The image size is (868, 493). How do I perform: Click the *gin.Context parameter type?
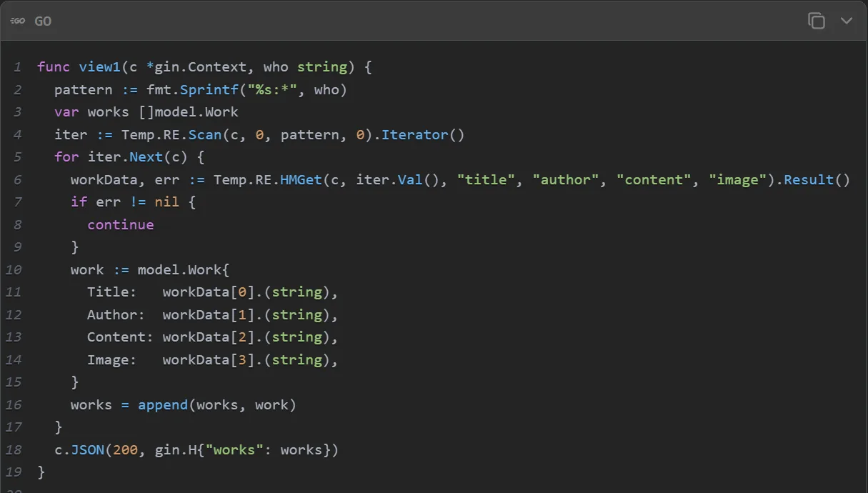196,67
